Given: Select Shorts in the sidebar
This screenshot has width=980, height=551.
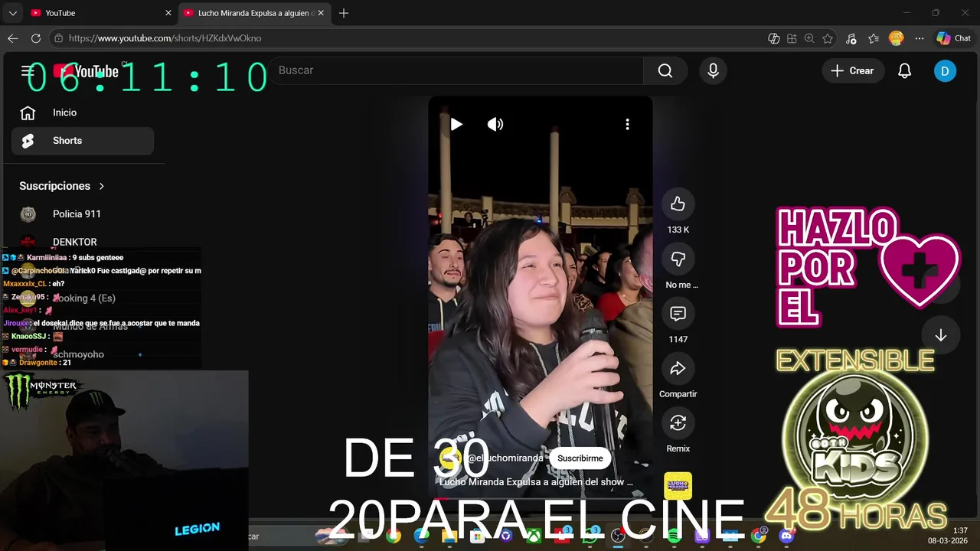Looking at the screenshot, I should pyautogui.click(x=83, y=141).
